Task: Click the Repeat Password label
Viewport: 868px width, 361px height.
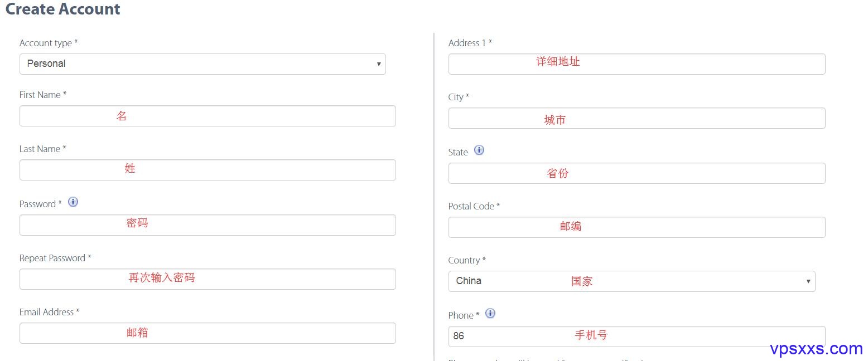Action: pos(55,258)
